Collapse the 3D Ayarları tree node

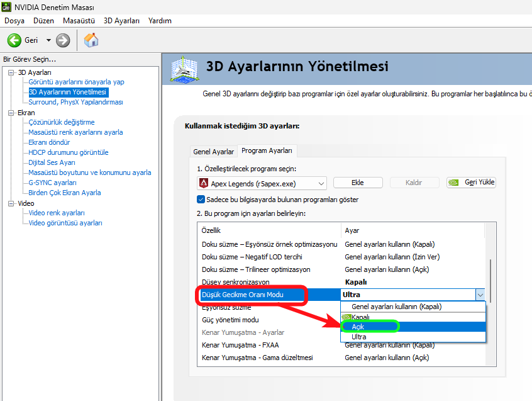(x=11, y=72)
